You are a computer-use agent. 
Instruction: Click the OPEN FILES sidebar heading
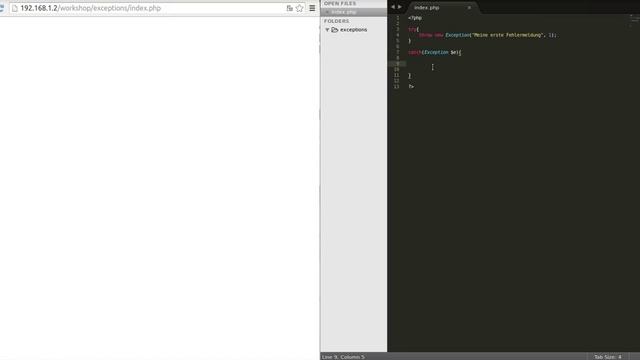point(340,4)
